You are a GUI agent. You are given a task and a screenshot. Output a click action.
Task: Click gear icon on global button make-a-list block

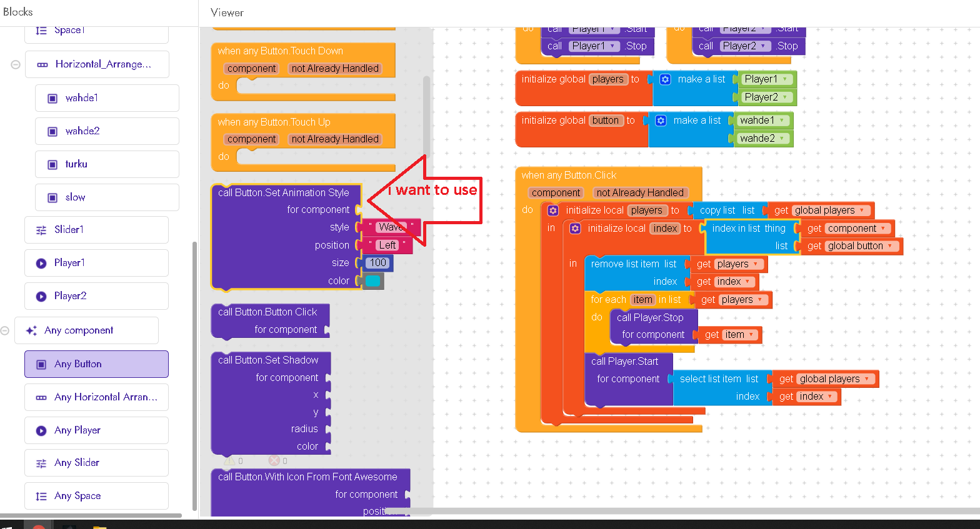pos(661,121)
